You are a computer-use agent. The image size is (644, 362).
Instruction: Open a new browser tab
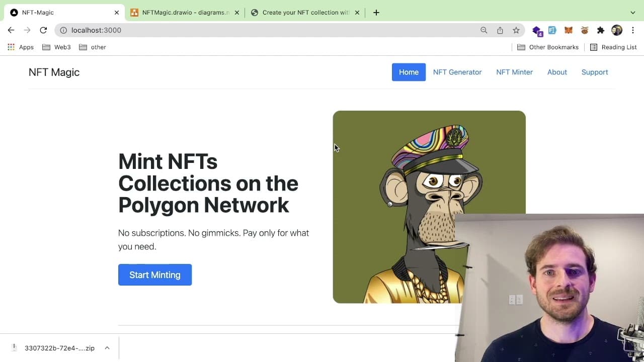pyautogui.click(x=376, y=13)
